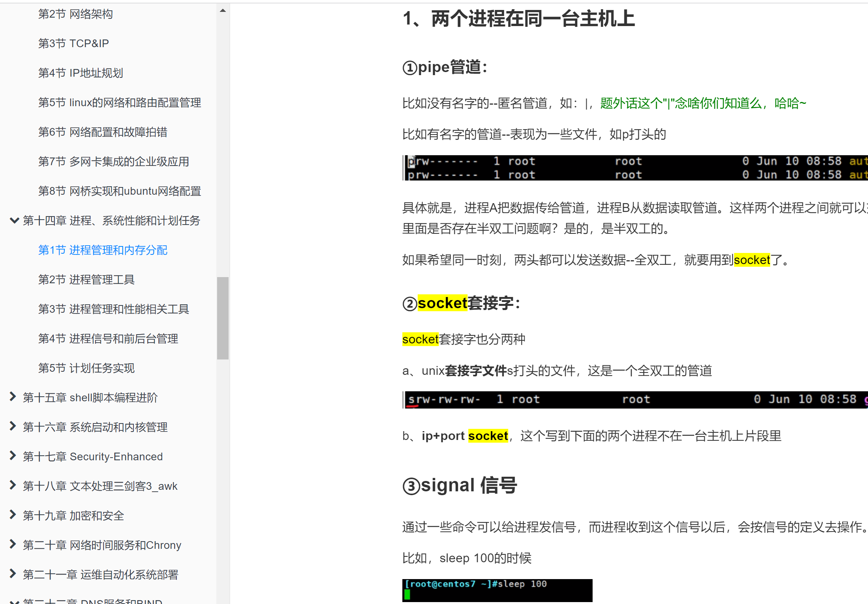The width and height of the screenshot is (868, 604).
Task: Open section 5 计划任务实现
Action: tap(86, 368)
